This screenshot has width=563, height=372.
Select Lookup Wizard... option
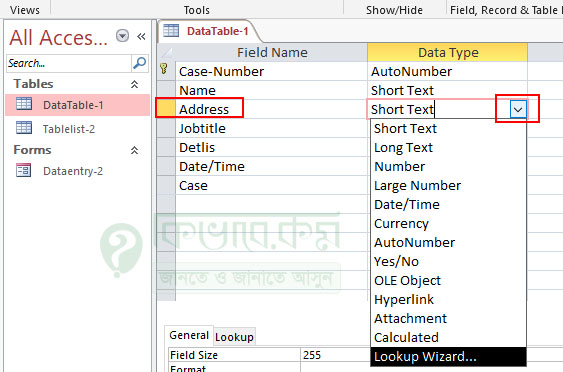coord(448,357)
